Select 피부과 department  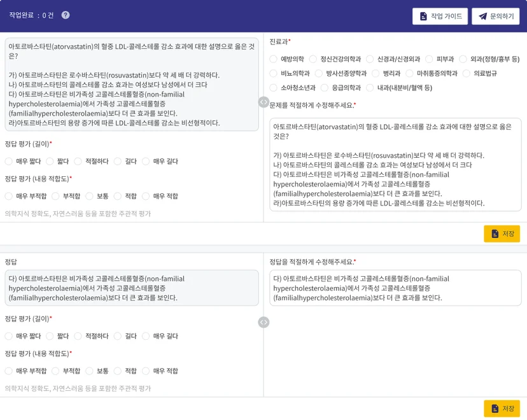429,59
